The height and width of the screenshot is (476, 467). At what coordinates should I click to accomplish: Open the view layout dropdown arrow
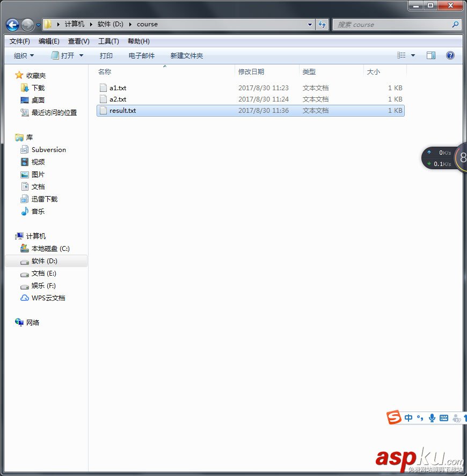tap(413, 55)
